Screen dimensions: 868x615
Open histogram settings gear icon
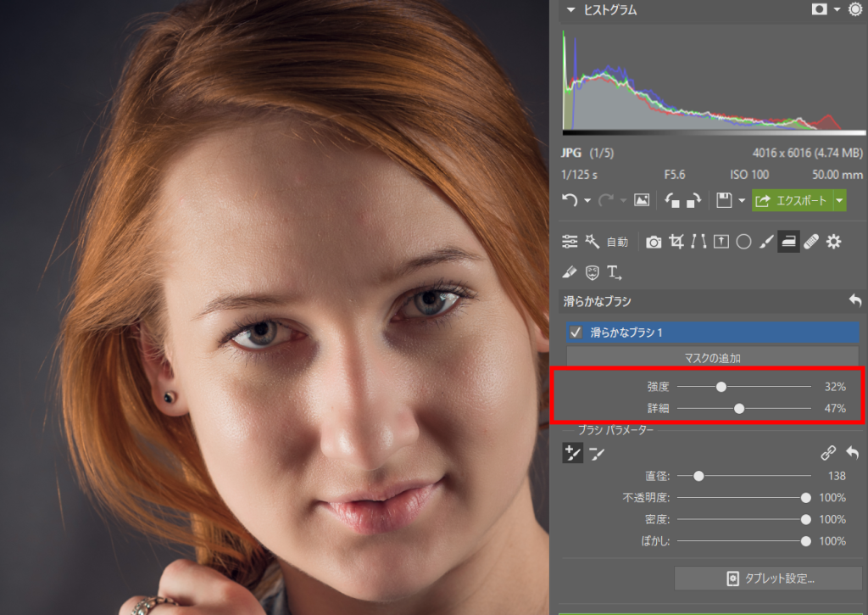855,8
